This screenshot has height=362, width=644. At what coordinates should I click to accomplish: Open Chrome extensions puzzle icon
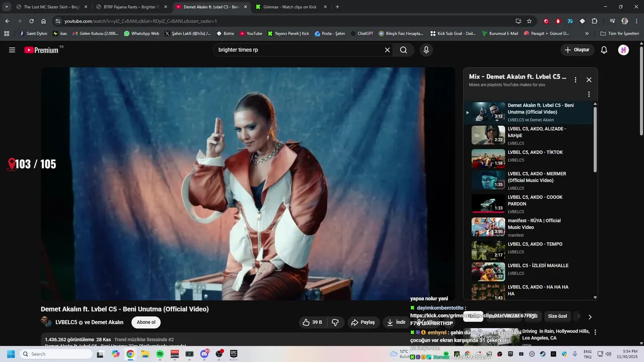(594, 21)
